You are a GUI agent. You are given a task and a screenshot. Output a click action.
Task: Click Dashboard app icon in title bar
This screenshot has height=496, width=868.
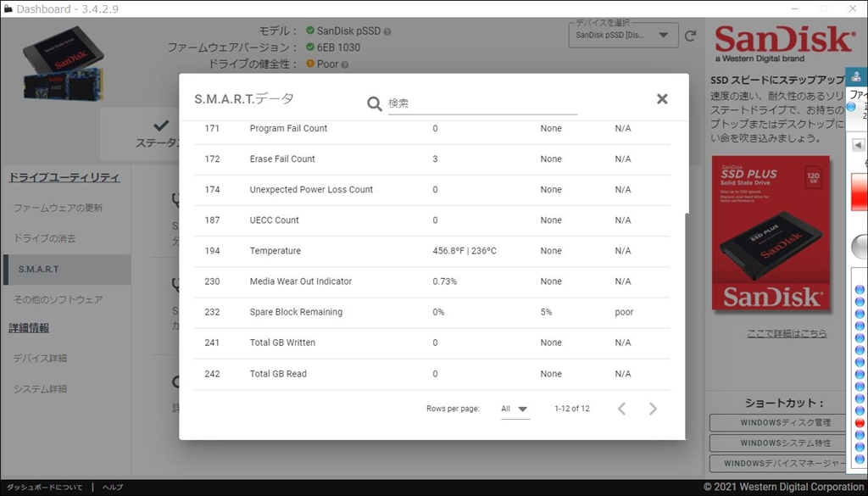pos(8,8)
